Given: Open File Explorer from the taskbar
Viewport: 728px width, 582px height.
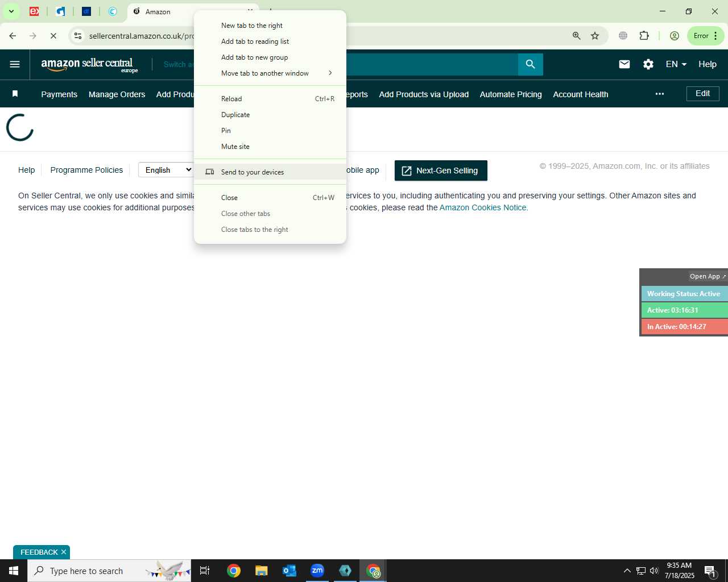Looking at the screenshot, I should coord(261,571).
